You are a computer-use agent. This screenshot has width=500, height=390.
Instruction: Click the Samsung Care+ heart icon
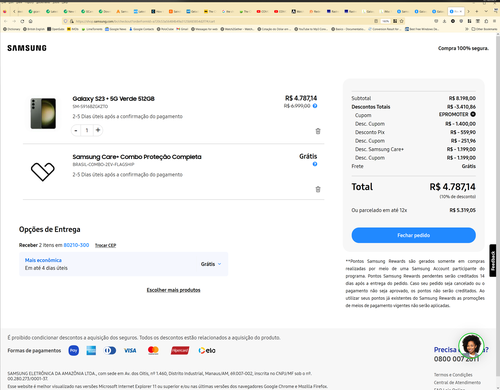coord(43,172)
